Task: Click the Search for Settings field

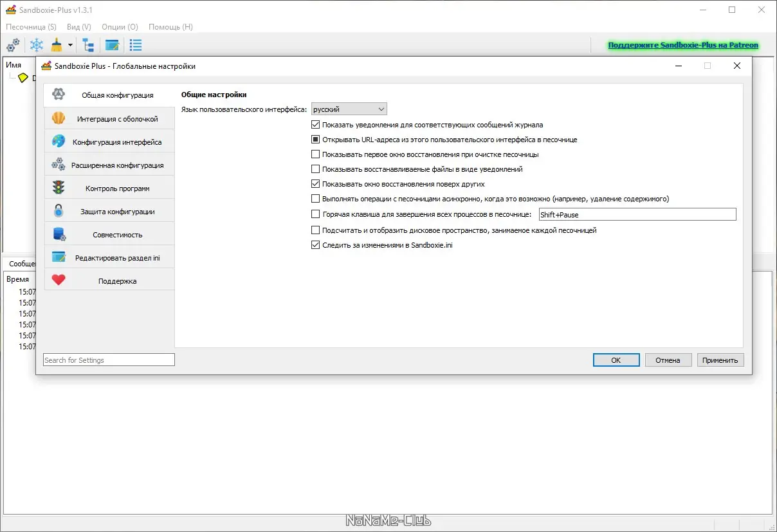Action: coord(109,360)
